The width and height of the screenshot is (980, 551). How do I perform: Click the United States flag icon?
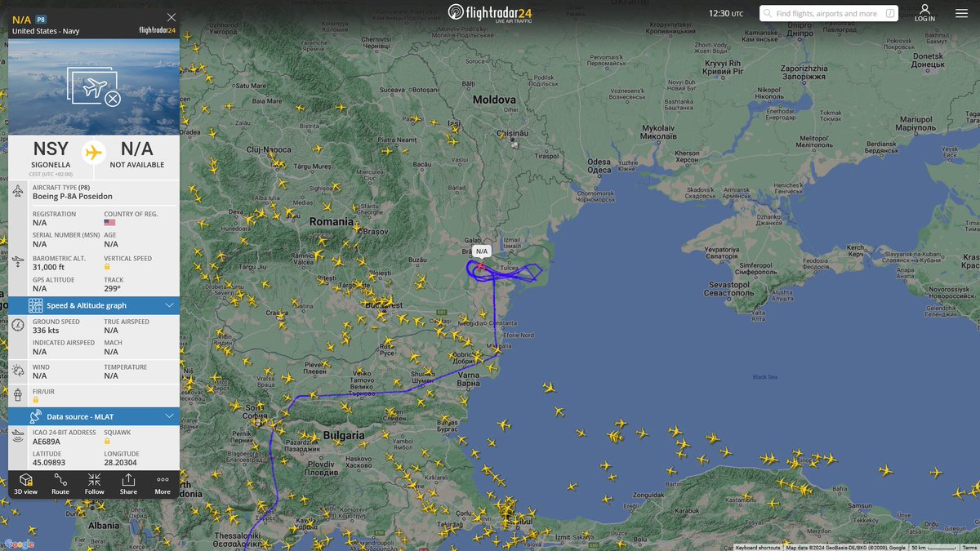tap(109, 223)
